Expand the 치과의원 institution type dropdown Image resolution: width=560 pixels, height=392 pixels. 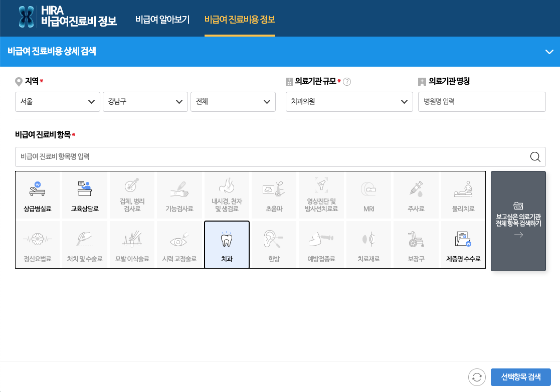coord(349,102)
